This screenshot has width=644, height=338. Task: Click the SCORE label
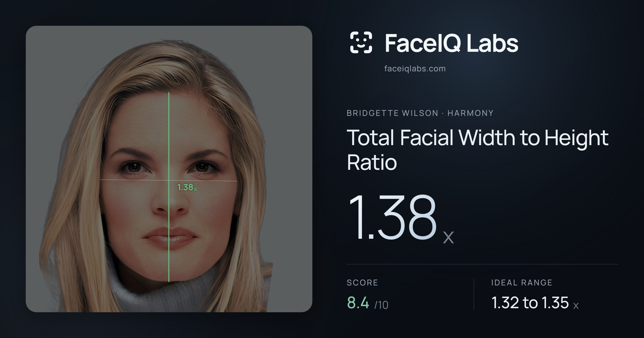362,282
